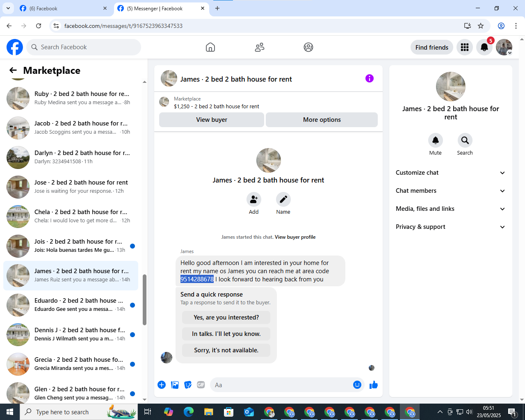Viewport: 525px width, 420px height.
Task: Bookmark this page star icon
Action: click(481, 26)
